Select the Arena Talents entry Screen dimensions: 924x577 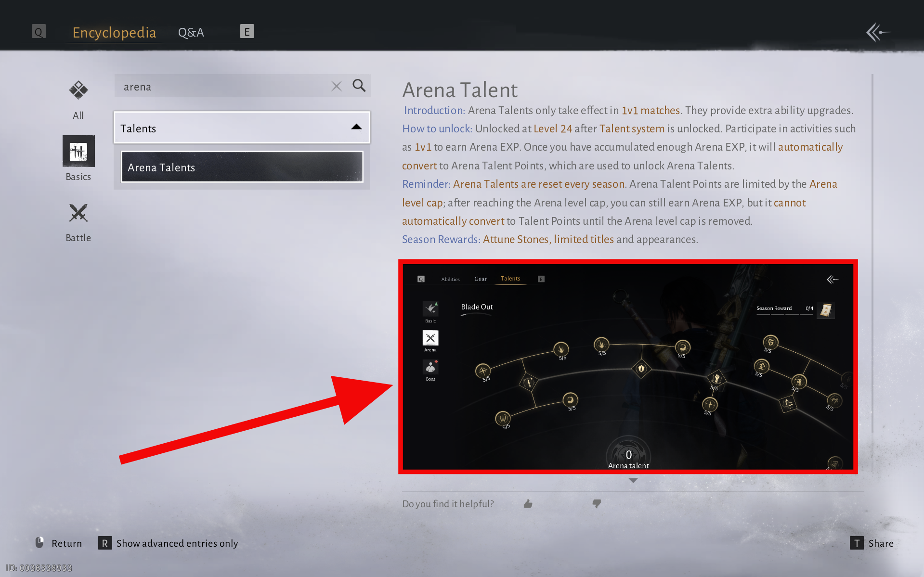242,167
